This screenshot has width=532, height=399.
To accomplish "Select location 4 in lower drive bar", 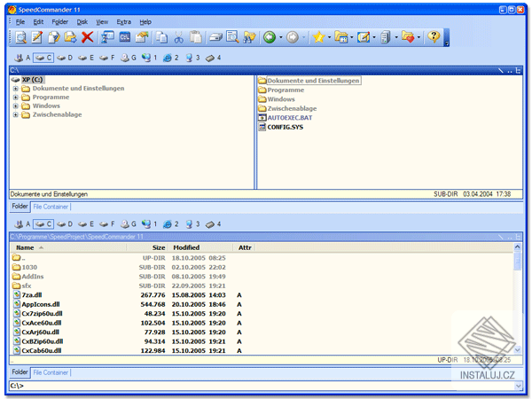I will pyautogui.click(x=213, y=224).
